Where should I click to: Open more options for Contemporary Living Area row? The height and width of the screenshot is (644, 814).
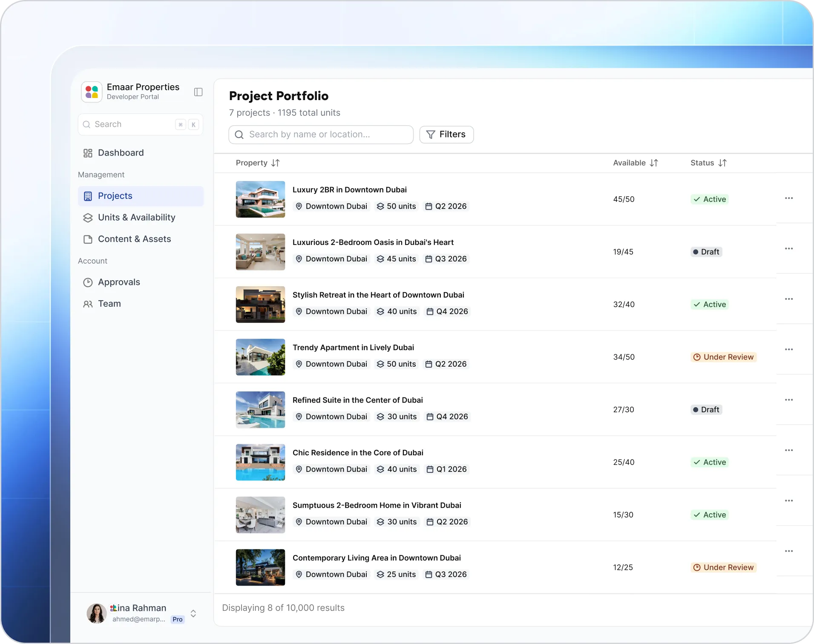coord(789,552)
